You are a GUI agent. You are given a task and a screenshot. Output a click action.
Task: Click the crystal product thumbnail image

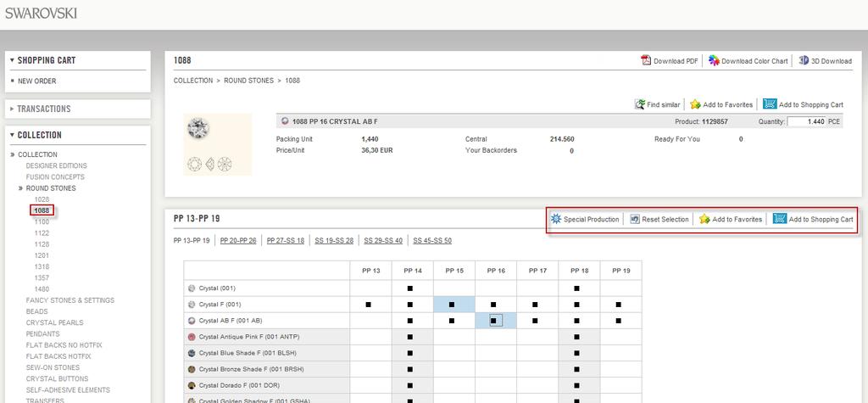[217, 145]
